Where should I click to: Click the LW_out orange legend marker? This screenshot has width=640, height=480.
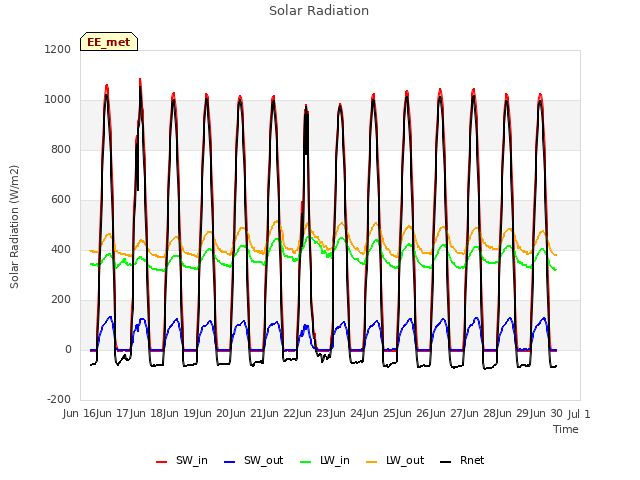point(372,462)
